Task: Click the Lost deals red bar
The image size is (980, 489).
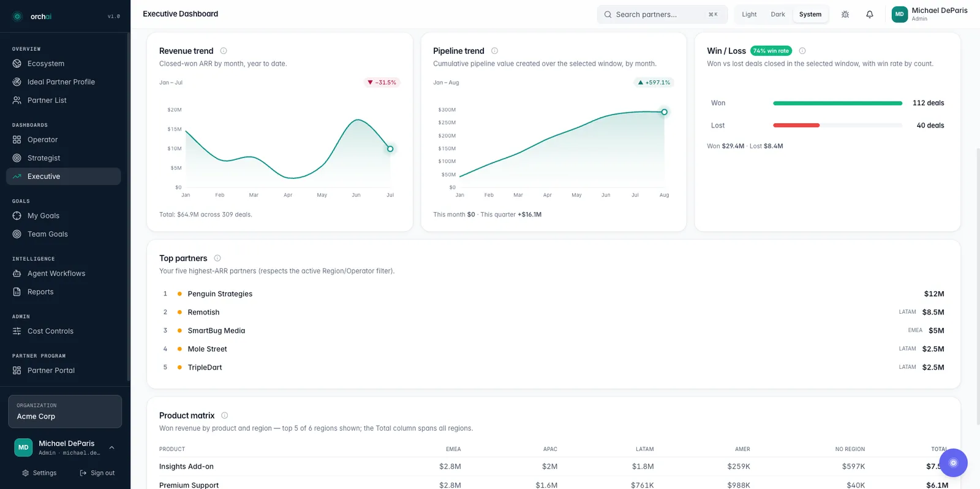Action: [796, 125]
